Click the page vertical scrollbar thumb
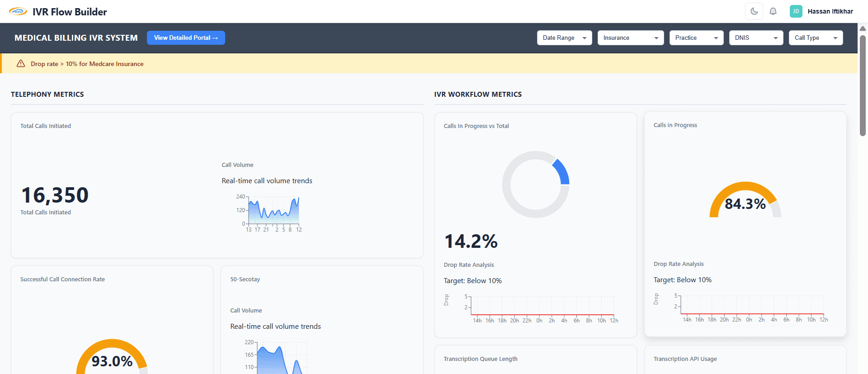This screenshot has width=868, height=374. (863, 85)
